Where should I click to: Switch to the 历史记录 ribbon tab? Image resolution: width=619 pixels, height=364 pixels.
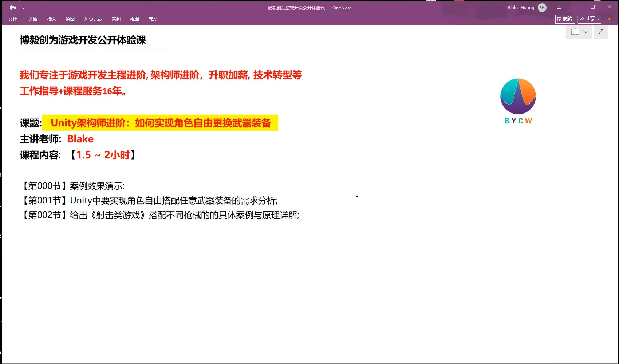(x=93, y=19)
